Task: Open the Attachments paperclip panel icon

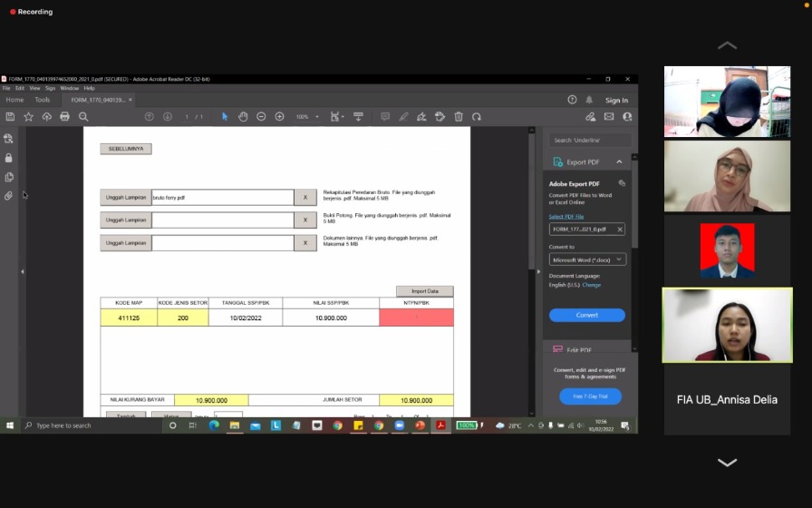Action: coord(9,196)
